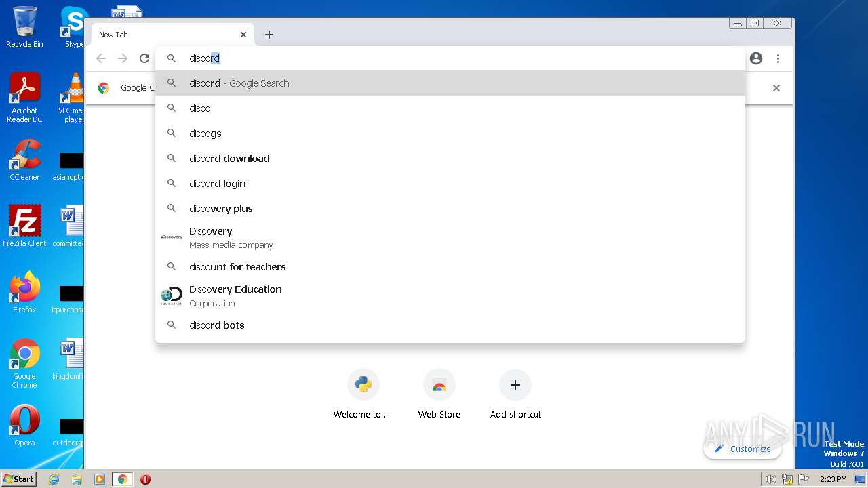868x488 pixels.
Task: Launch CCleaner from the desktop
Action: pos(24,160)
